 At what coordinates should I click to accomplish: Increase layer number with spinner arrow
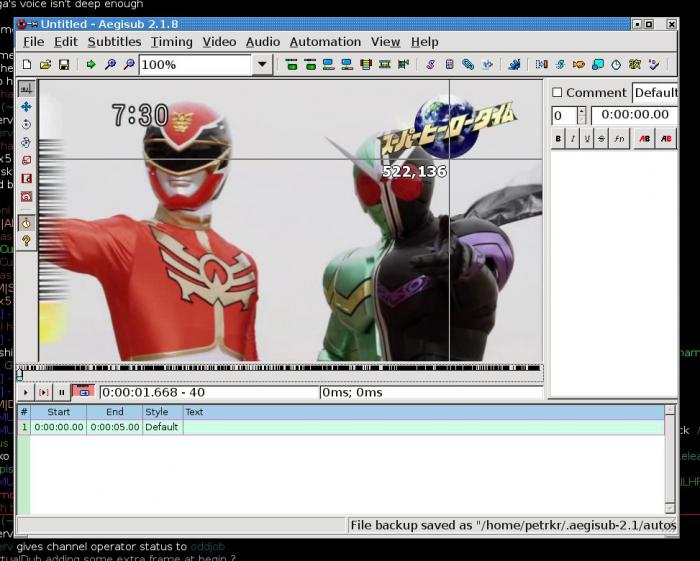581,111
